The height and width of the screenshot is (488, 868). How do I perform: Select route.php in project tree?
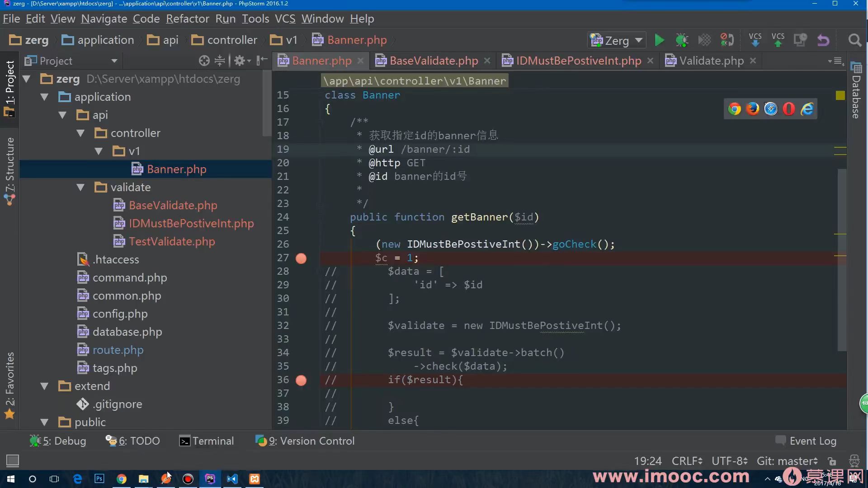[x=118, y=350]
